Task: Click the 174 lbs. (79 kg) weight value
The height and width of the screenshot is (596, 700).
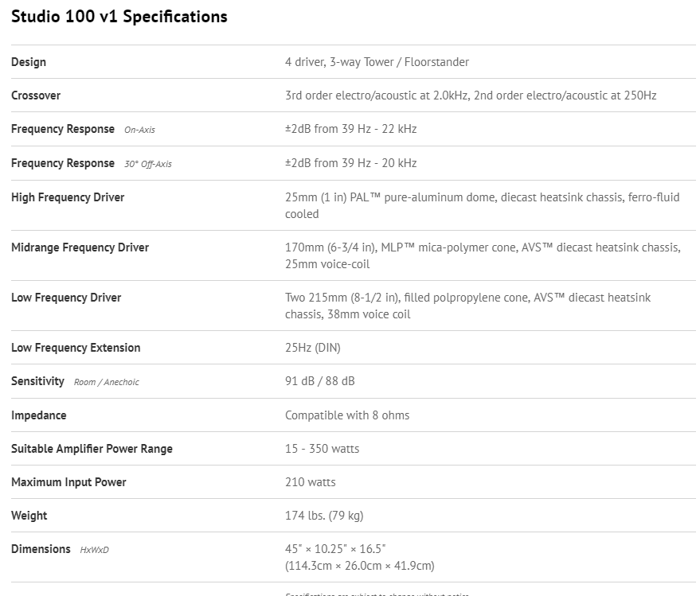Action: [x=323, y=516]
